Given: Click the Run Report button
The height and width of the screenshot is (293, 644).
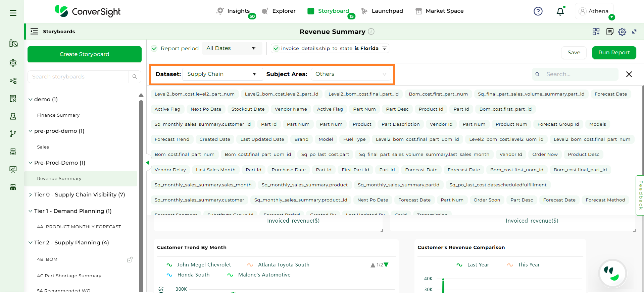Looking at the screenshot, I should coord(614,53).
